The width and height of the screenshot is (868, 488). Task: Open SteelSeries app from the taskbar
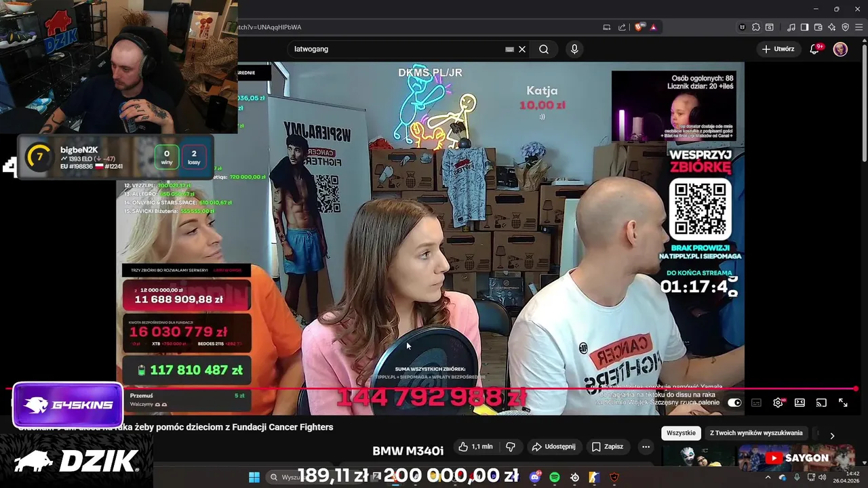[x=574, y=477]
